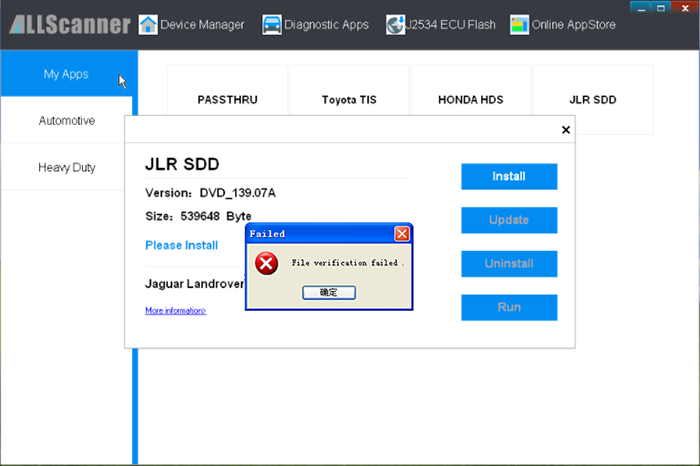Click the size value 539648 Byte
Image resolution: width=700 pixels, height=466 pixels.
(216, 216)
